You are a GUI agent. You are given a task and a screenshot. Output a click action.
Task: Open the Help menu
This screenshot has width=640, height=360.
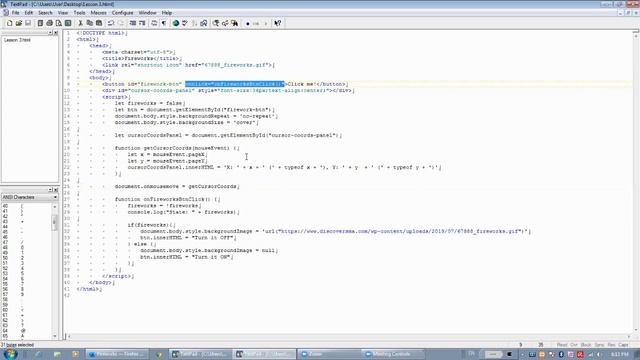pyautogui.click(x=167, y=13)
